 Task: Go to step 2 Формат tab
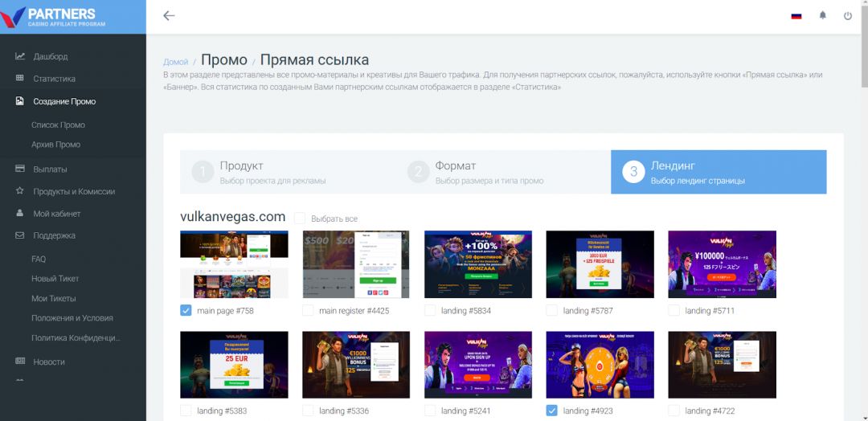[503, 172]
